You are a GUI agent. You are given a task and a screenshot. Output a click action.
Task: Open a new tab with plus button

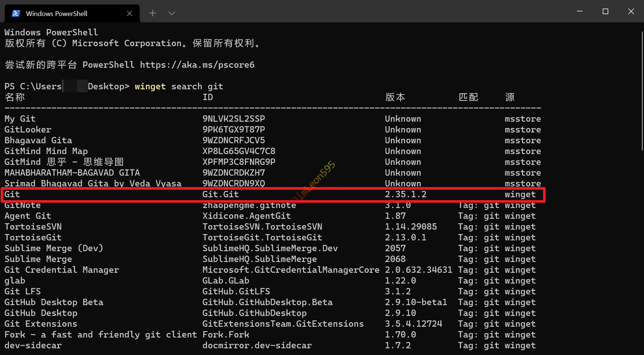coord(153,13)
